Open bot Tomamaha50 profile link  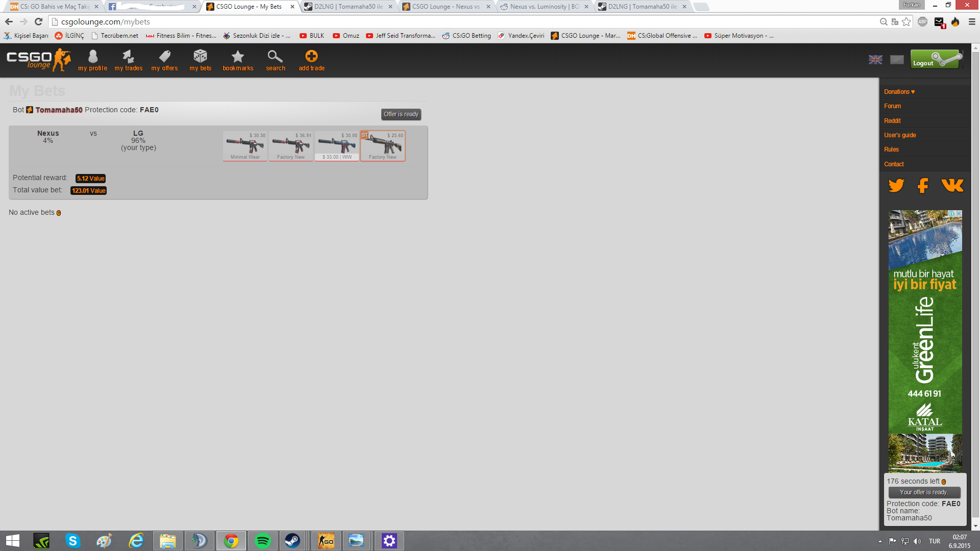pyautogui.click(x=59, y=110)
